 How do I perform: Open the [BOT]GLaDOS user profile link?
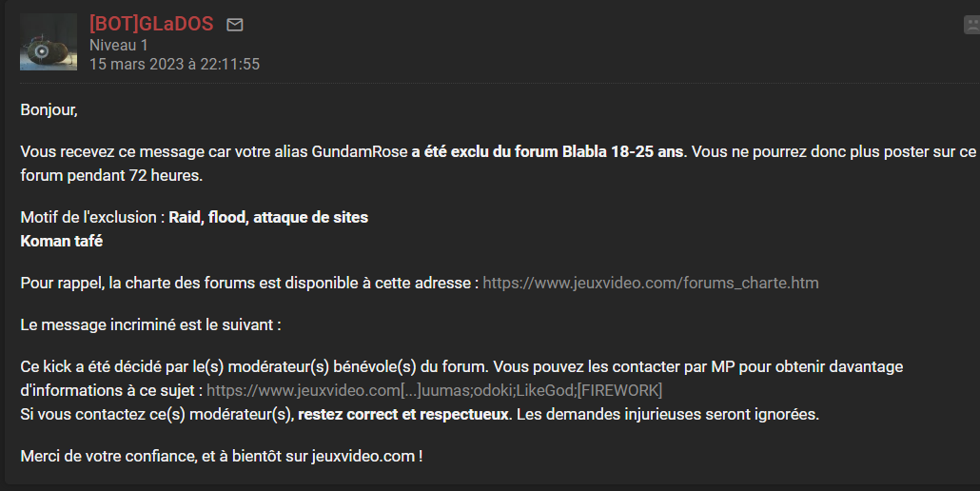coord(151,24)
